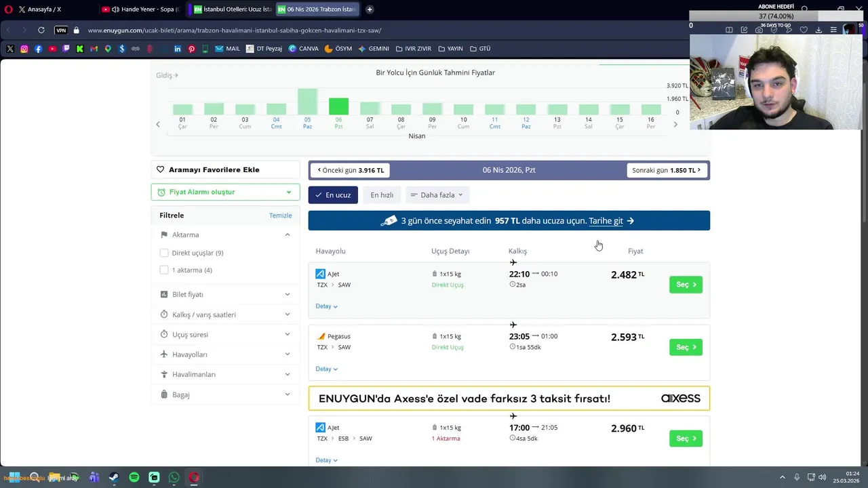The height and width of the screenshot is (488, 868).
Task: Open the Daha fazla sort dropdown
Action: (x=437, y=195)
